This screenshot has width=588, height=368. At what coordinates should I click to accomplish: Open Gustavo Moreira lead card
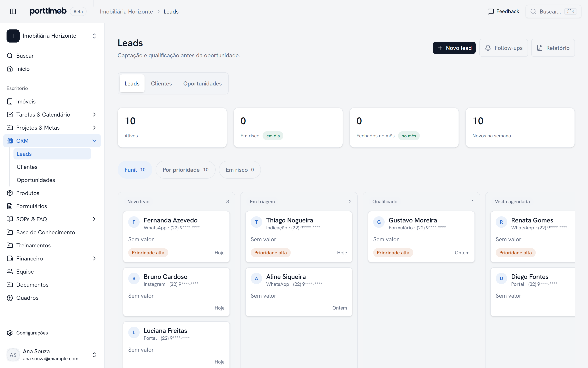click(421, 237)
